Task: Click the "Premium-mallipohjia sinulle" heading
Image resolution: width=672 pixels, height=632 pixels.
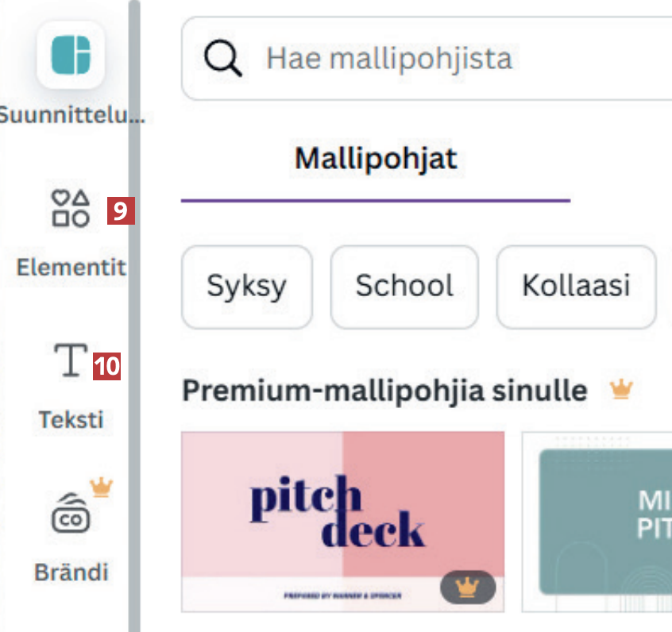Action: 384,391
